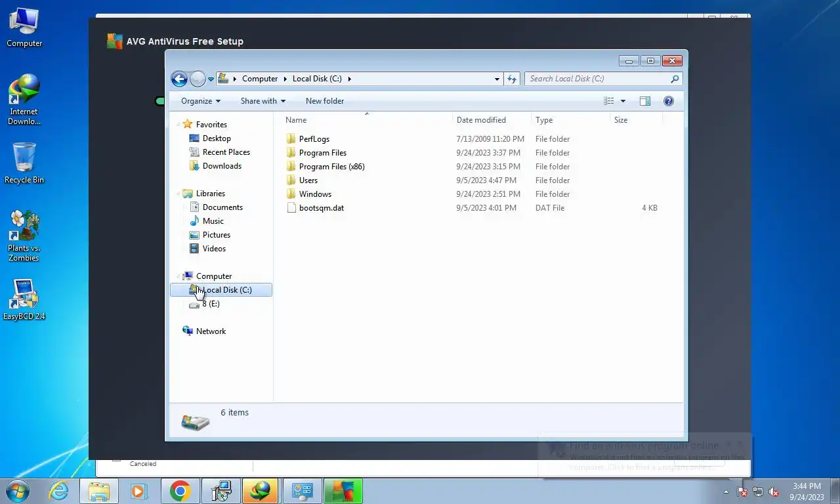Click bootsqm.dat date 9/5/2023 4:01 PM

point(486,208)
